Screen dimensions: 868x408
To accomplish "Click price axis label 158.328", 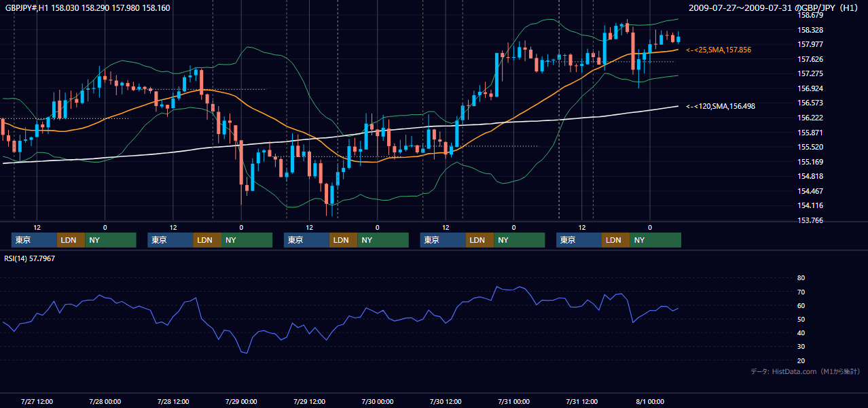I will coord(809,30).
